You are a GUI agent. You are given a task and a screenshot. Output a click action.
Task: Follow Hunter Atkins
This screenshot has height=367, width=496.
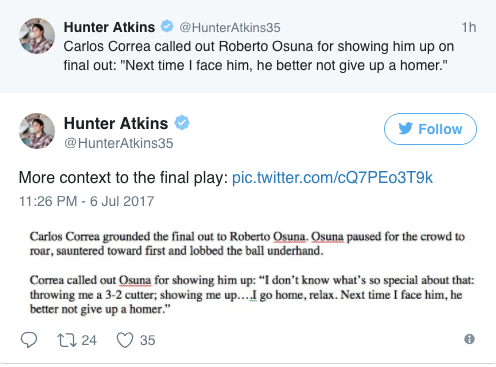(x=430, y=129)
